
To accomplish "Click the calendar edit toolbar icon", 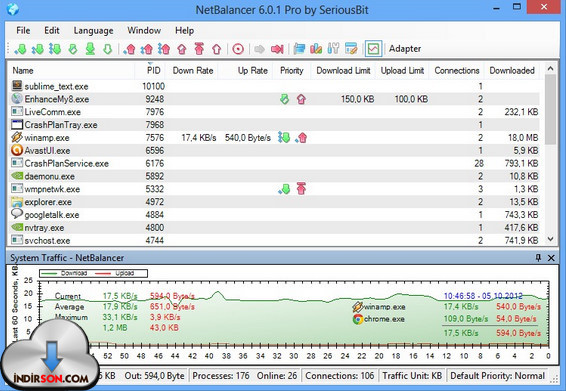I will pos(351,49).
